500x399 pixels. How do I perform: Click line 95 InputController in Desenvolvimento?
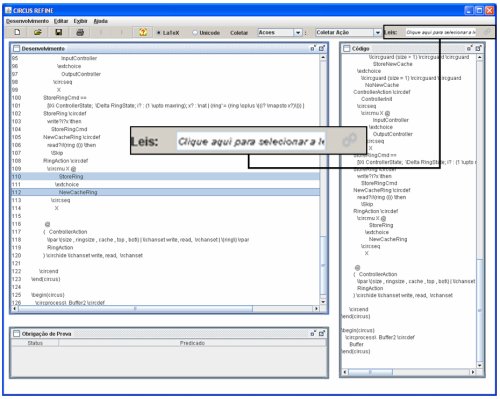pos(79,58)
